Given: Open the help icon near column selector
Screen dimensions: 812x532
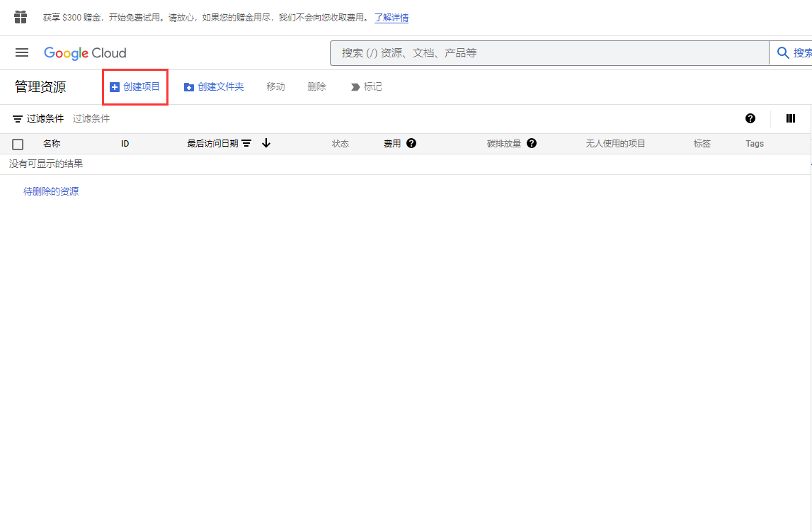Looking at the screenshot, I should pyautogui.click(x=750, y=118).
